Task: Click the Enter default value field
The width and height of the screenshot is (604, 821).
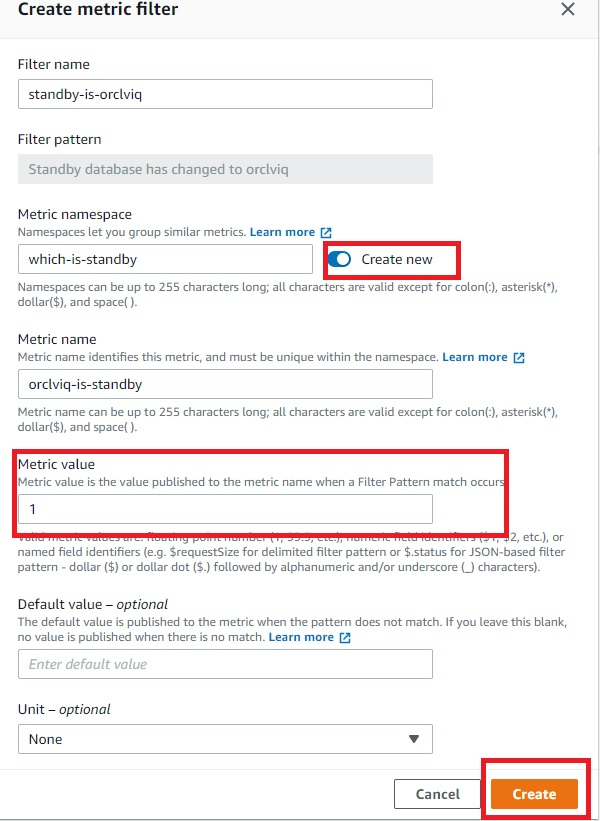Action: (225, 664)
